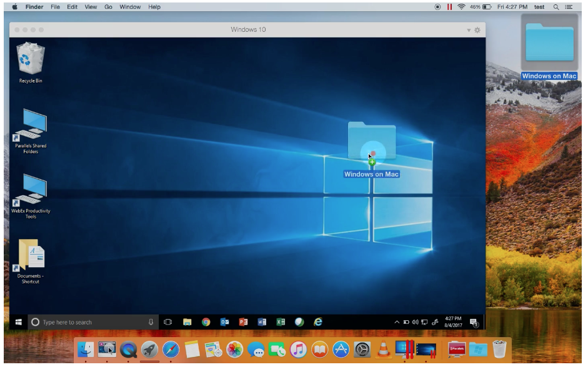Click the Mac battery 46% indicator
Screen dimensions: 588x367
(481, 7)
